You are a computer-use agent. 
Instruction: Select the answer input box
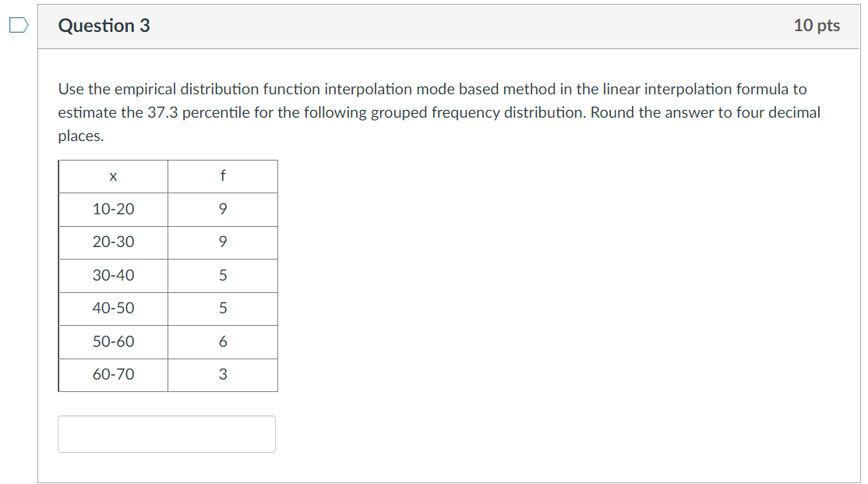click(166, 433)
